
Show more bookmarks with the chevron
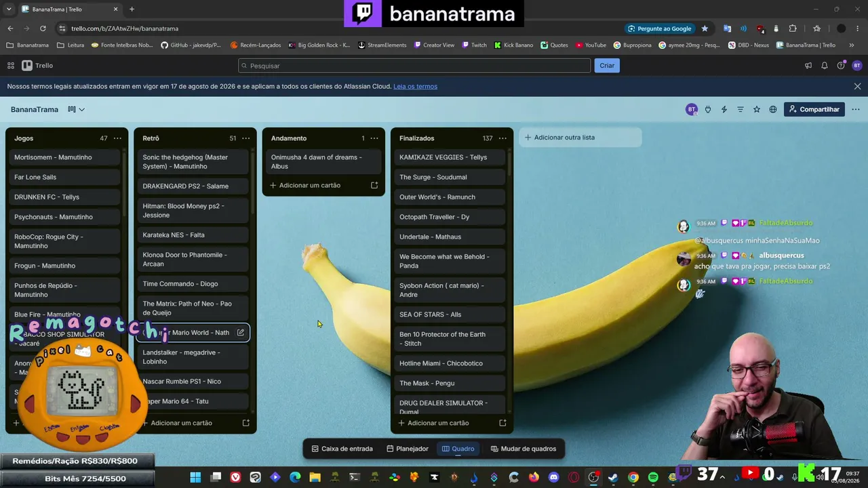point(852,45)
